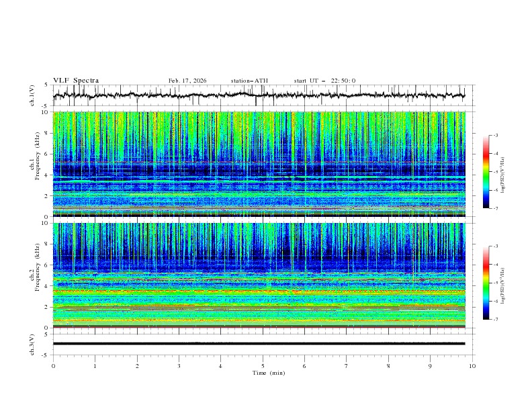Select the "ch.1 Frequency (kHz)" axis label
This screenshot has height=411, width=532.
35,155
